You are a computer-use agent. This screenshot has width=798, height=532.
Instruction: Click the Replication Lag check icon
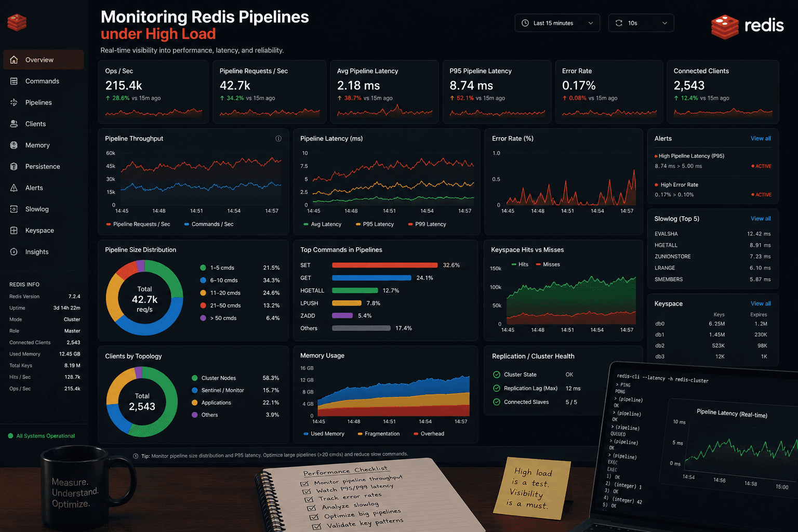497,388
